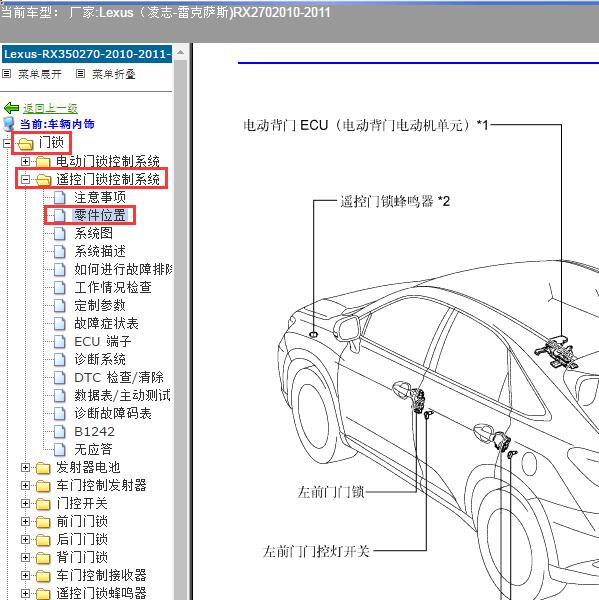Expand the 发射器电池 folder

point(25,468)
